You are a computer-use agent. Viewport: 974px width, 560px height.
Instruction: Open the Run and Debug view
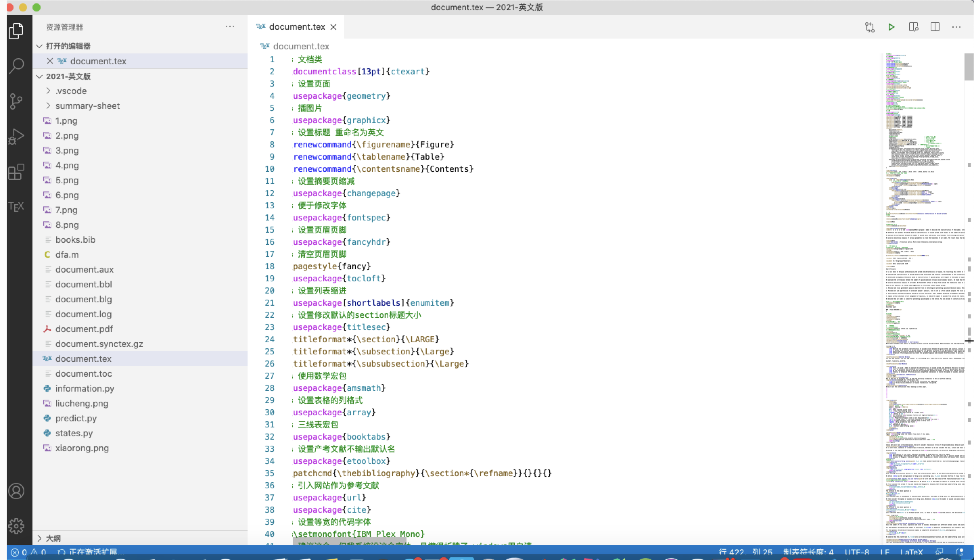click(x=16, y=136)
